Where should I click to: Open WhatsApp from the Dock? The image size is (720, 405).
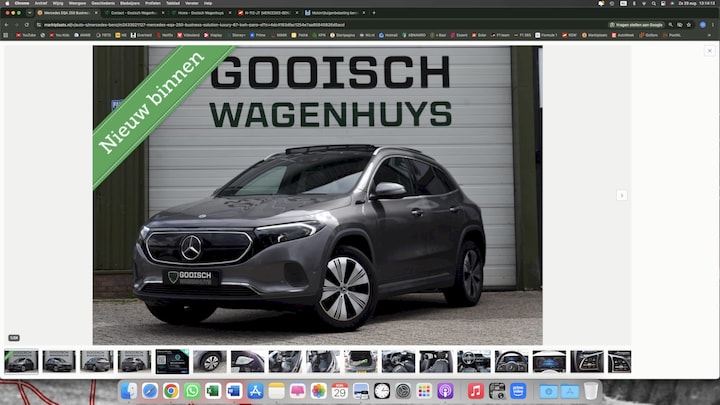[x=192, y=391]
